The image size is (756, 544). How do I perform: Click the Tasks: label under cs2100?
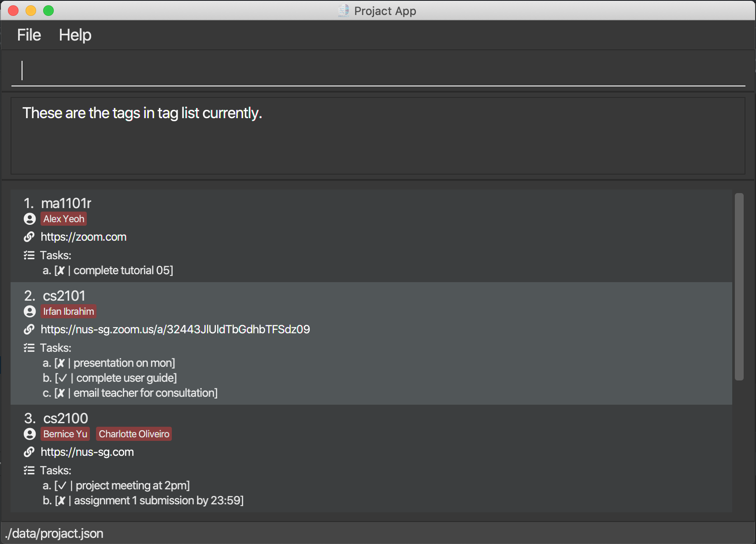(56, 470)
